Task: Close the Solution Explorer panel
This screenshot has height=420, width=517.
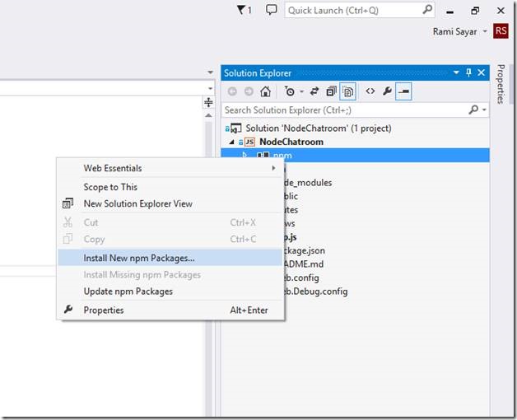Action: (481, 72)
